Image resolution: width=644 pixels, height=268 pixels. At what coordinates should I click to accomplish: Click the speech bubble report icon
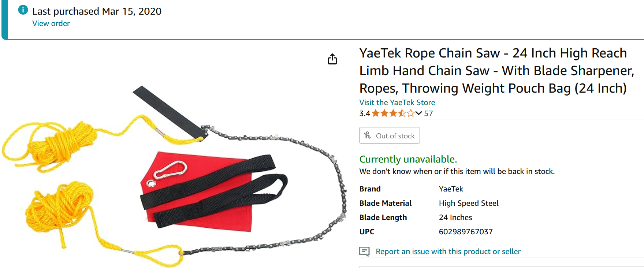point(364,252)
